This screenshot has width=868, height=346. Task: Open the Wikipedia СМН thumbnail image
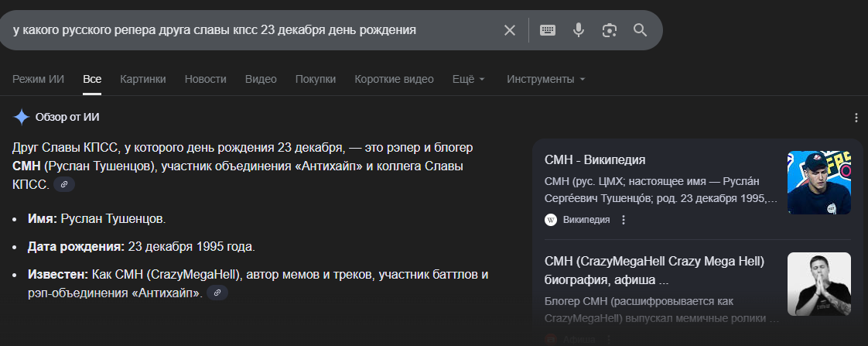(818, 182)
